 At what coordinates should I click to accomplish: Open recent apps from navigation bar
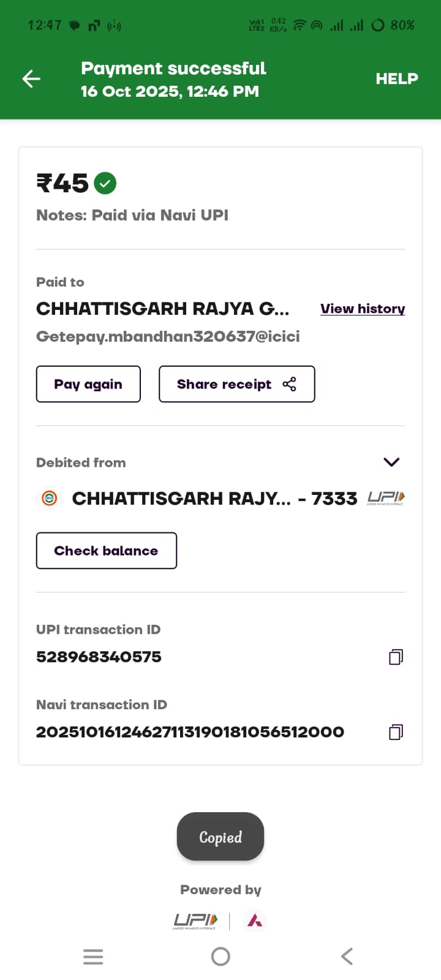93,957
